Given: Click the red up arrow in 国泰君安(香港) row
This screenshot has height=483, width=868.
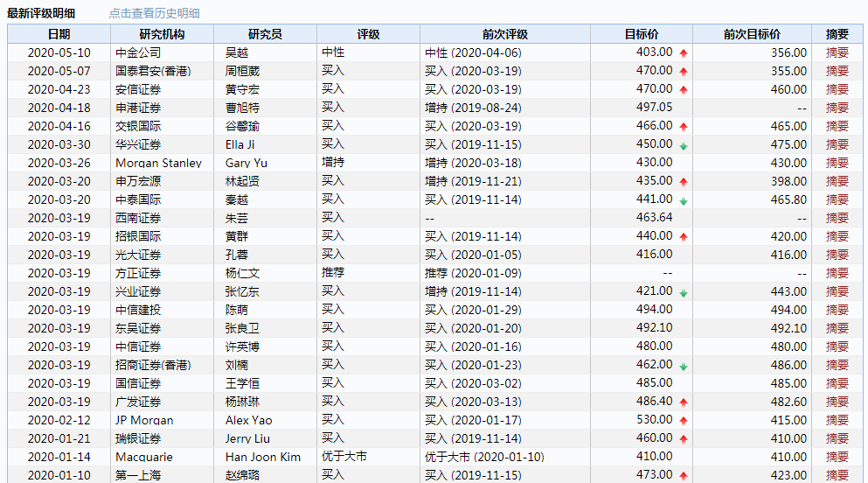Looking at the screenshot, I should pos(684,72).
